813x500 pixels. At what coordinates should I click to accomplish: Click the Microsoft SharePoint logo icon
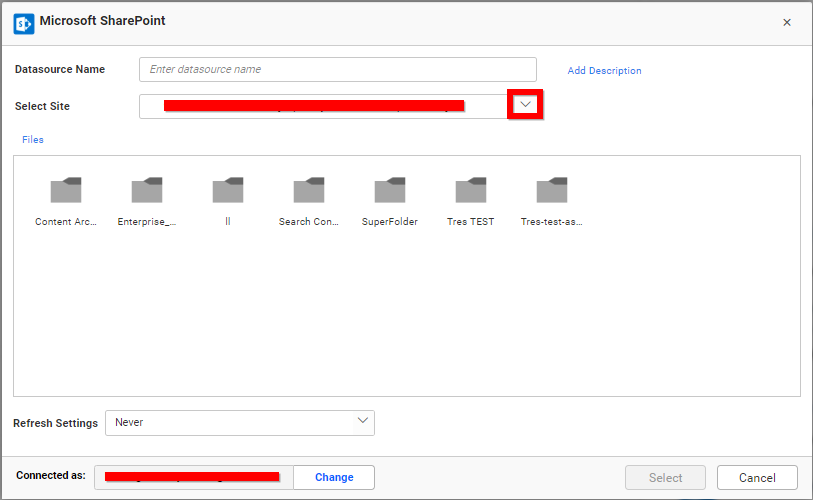pyautogui.click(x=24, y=22)
